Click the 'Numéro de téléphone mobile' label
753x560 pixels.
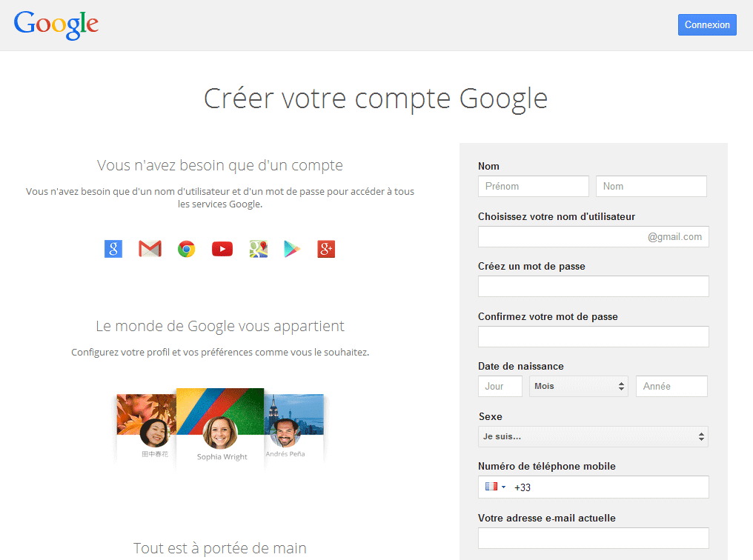pyautogui.click(x=546, y=467)
